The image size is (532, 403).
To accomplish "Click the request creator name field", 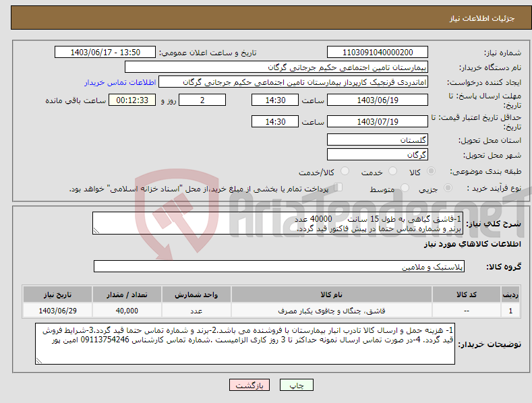I will point(293,82).
